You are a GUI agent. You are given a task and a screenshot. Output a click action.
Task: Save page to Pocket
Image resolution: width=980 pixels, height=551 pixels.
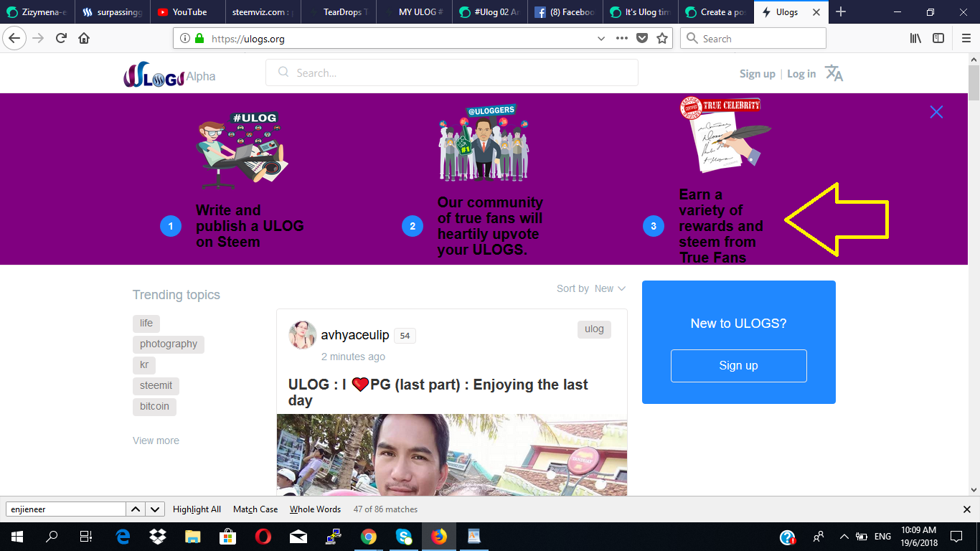click(642, 39)
